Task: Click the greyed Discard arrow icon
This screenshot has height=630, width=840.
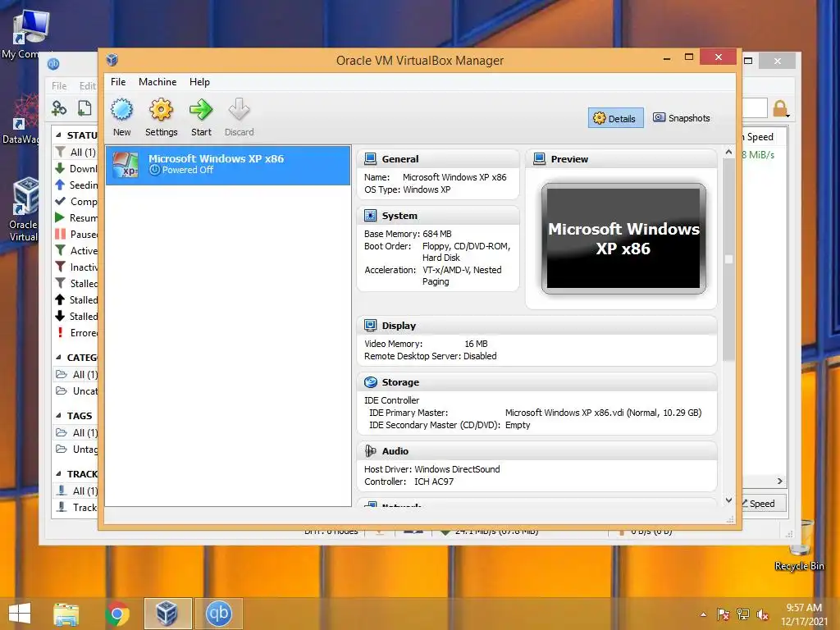Action: click(x=239, y=109)
